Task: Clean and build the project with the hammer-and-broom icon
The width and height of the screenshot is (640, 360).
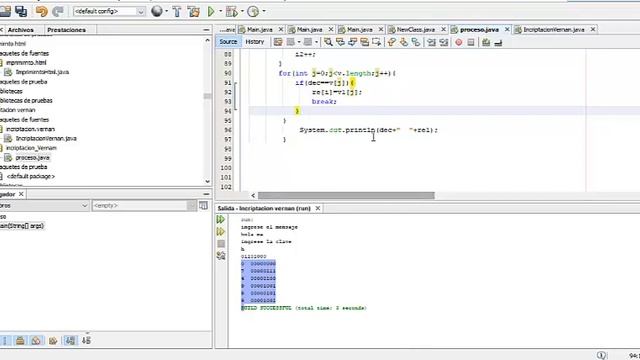Action: [x=194, y=11]
